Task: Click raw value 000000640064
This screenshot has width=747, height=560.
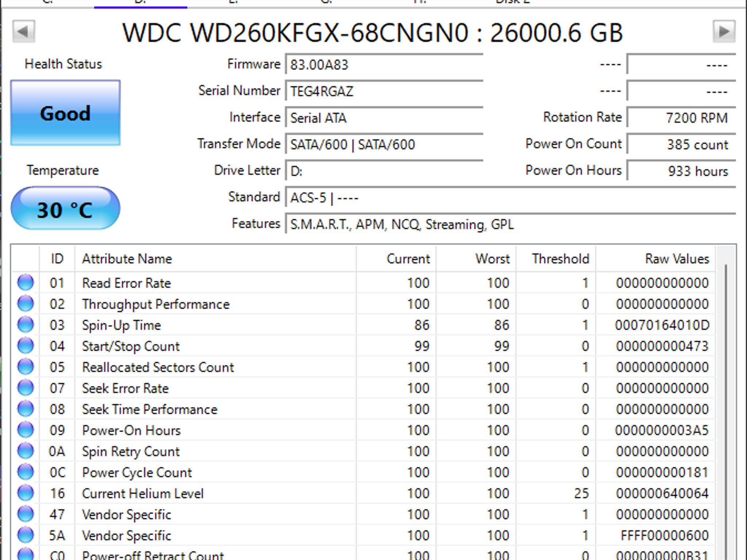Action: pyautogui.click(x=662, y=494)
